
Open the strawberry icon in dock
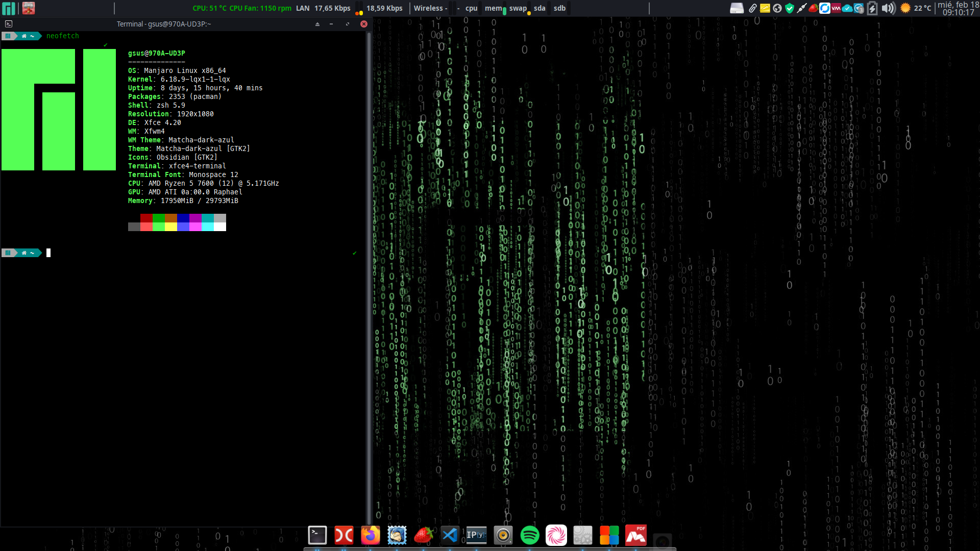pyautogui.click(x=423, y=535)
